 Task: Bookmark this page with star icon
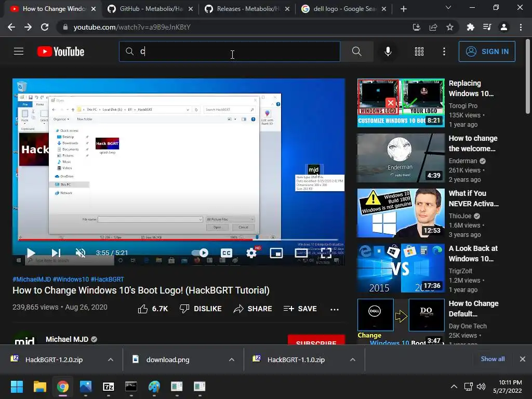450,27
